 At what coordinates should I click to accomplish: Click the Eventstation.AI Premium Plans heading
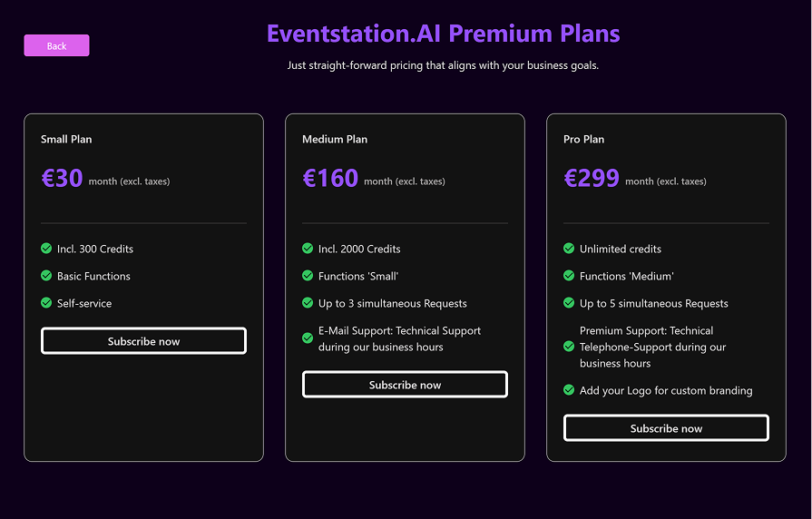[443, 34]
